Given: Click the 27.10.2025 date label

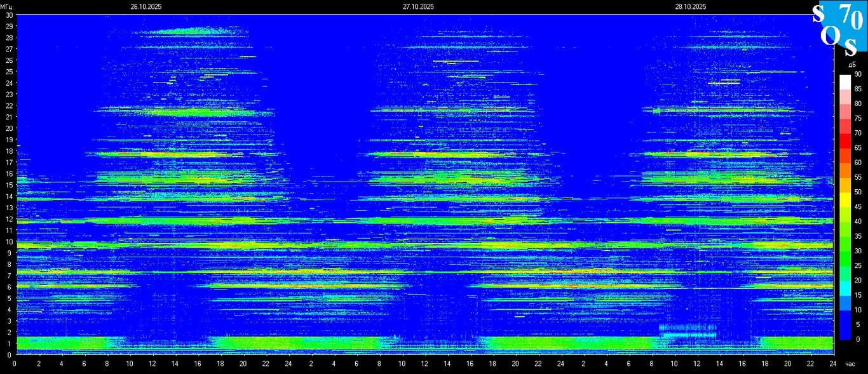Looking at the screenshot, I should click(418, 6).
